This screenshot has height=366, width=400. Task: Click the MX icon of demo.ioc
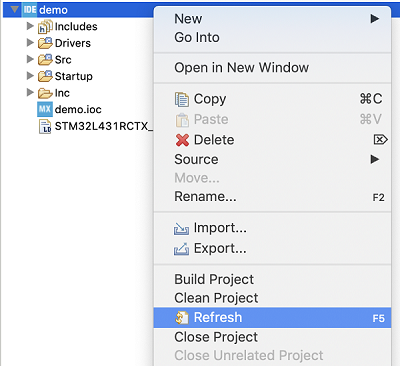coord(45,109)
